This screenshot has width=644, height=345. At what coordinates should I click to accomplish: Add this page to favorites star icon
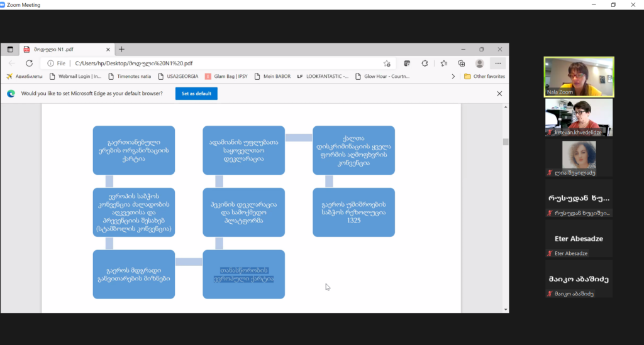coord(387,63)
